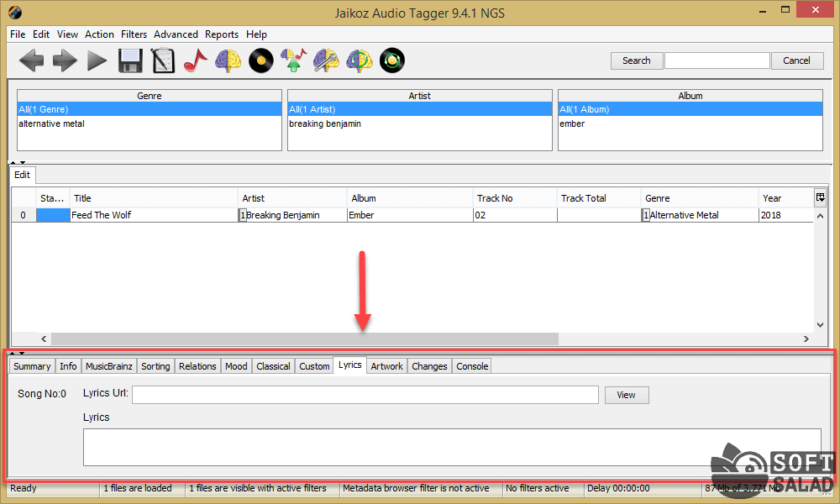Switch to the Artwork tab

tap(386, 366)
